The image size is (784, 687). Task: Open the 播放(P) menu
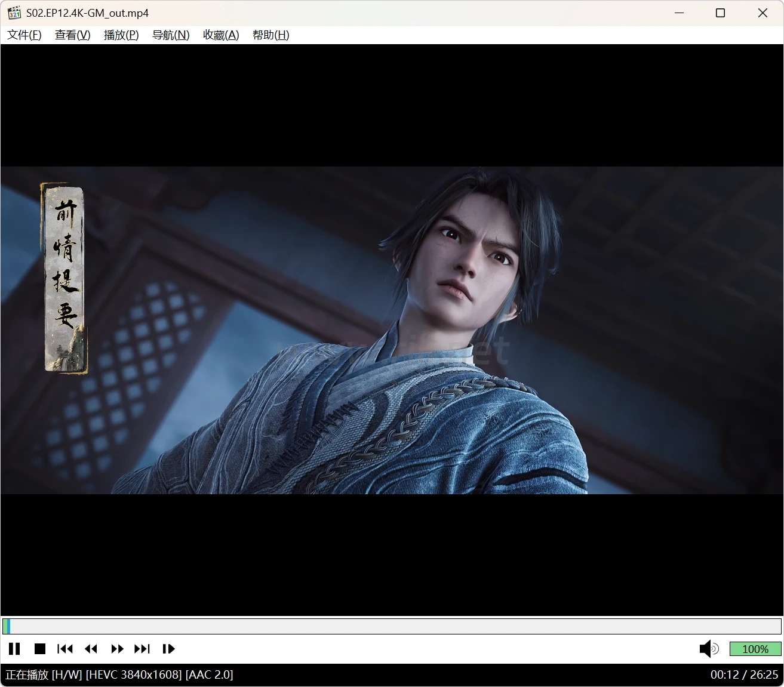tap(121, 35)
